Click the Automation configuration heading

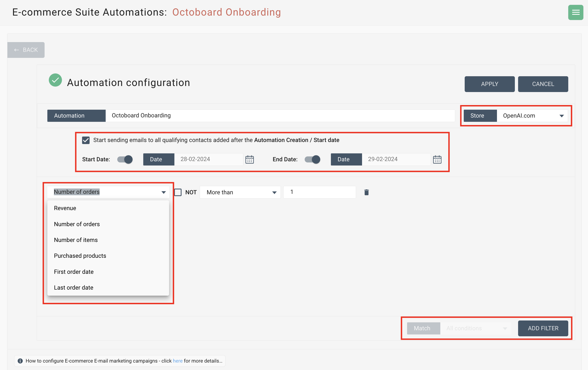pos(128,83)
